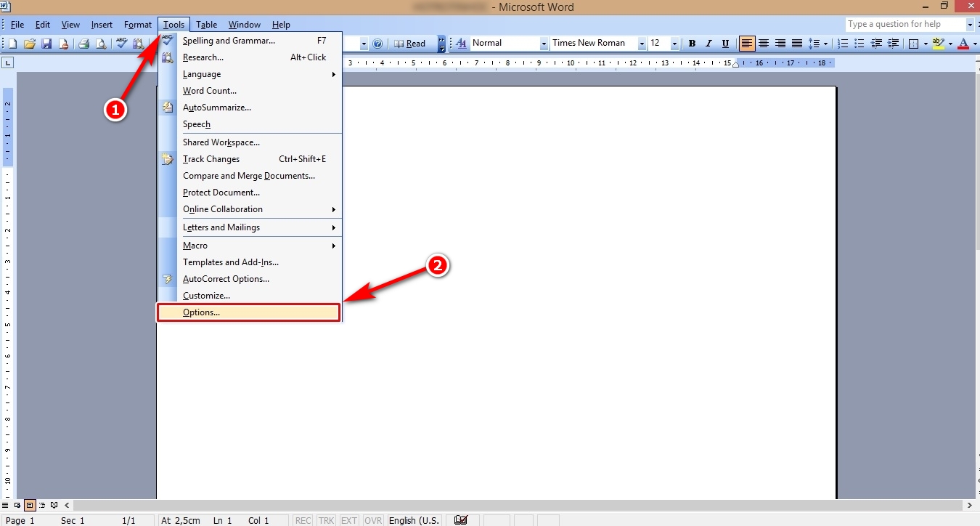Click the Highlight color icon
Screen dimensions: 980x526
pyautogui.click(x=939, y=44)
